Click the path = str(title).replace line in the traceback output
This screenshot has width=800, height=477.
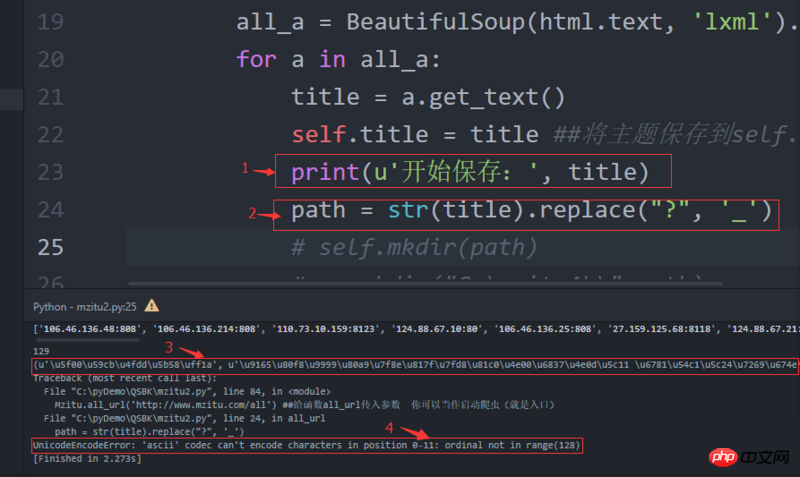point(149,432)
